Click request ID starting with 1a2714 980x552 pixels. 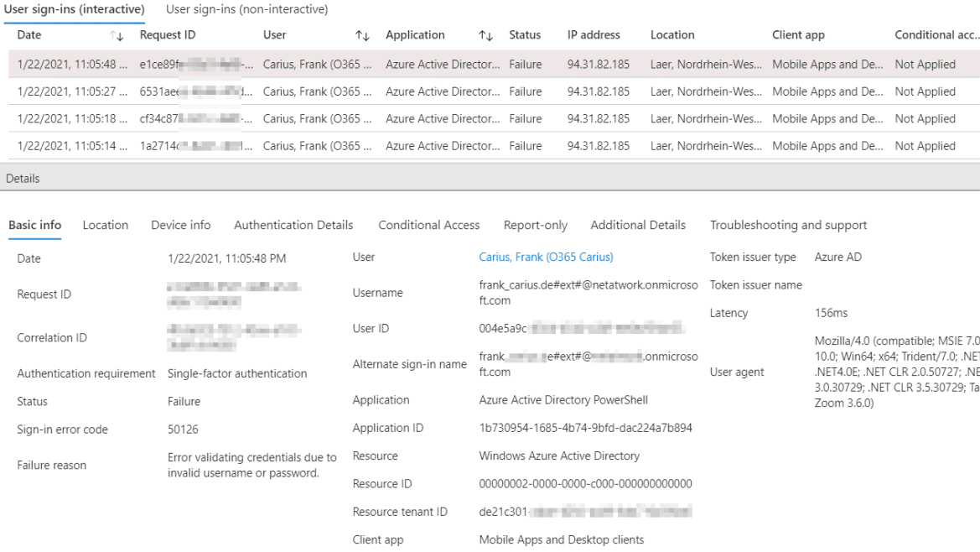point(196,146)
